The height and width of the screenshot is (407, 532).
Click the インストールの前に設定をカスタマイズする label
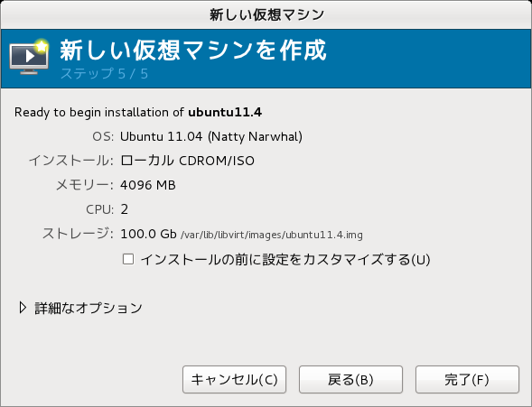point(285,260)
